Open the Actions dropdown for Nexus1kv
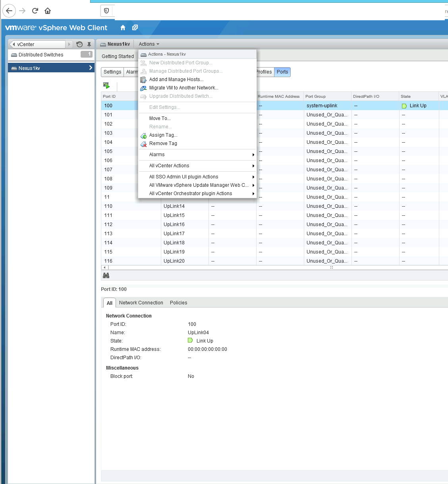448x484 pixels. [149, 44]
